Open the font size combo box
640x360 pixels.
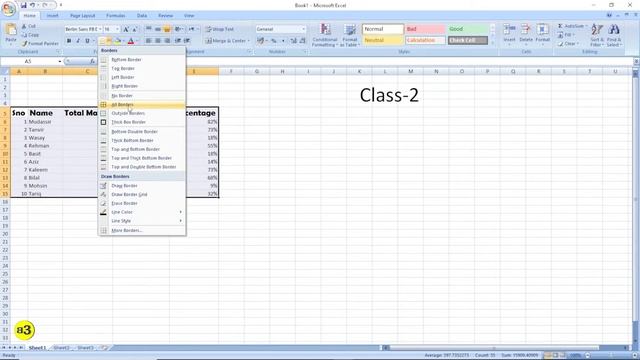(x=111, y=29)
